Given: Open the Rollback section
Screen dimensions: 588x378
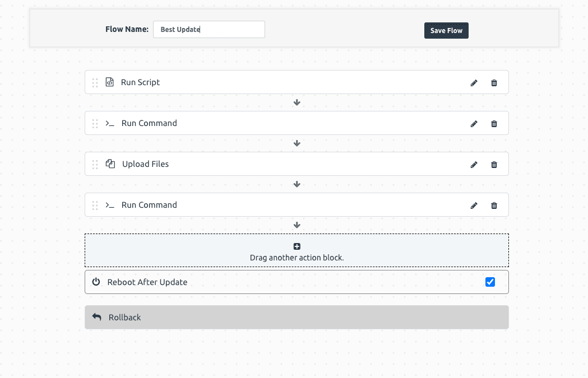Looking at the screenshot, I should click(297, 318).
